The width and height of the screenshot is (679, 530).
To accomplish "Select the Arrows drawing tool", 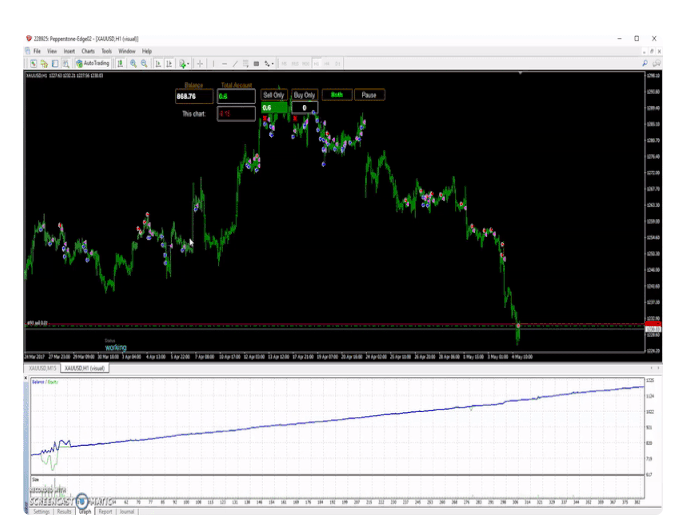I will coord(267,64).
